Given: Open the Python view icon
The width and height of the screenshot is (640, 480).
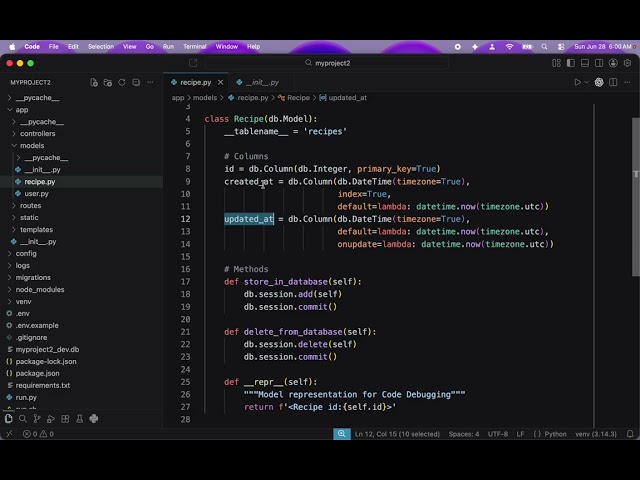Looking at the screenshot, I should [x=94, y=419].
